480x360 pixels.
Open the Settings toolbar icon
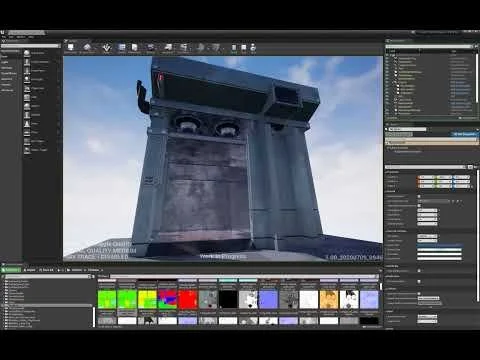(x=151, y=48)
